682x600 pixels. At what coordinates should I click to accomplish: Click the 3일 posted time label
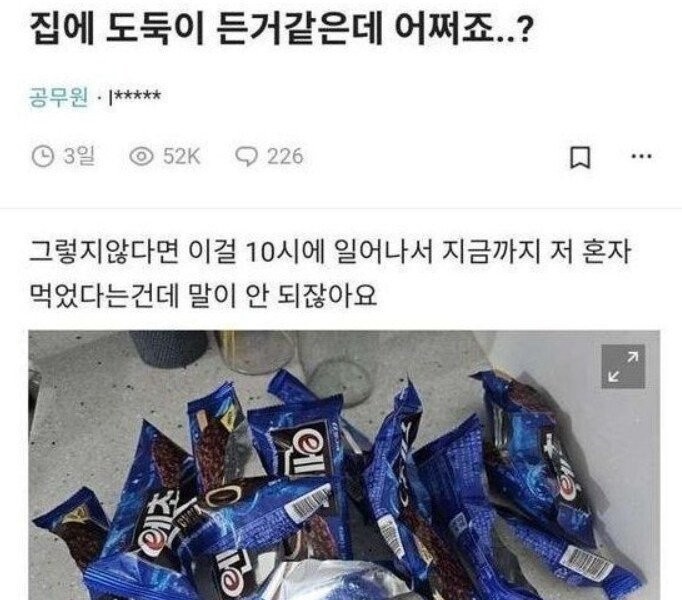click(79, 156)
